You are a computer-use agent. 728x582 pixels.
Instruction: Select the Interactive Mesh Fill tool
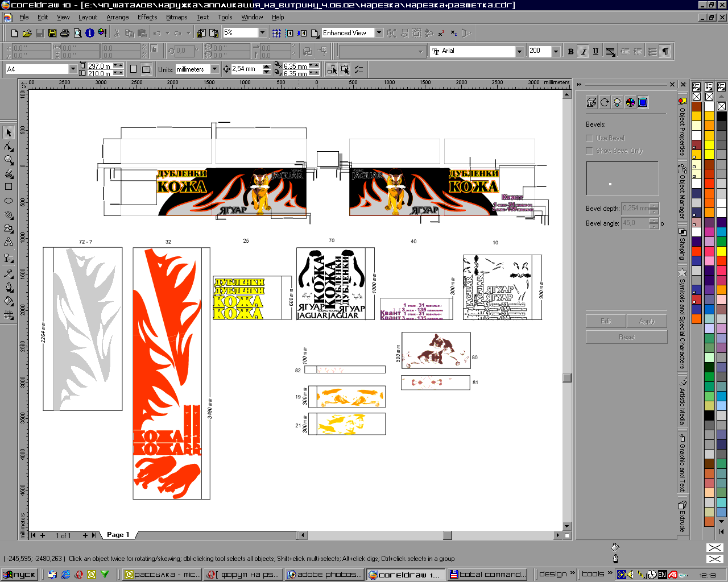[9, 314]
